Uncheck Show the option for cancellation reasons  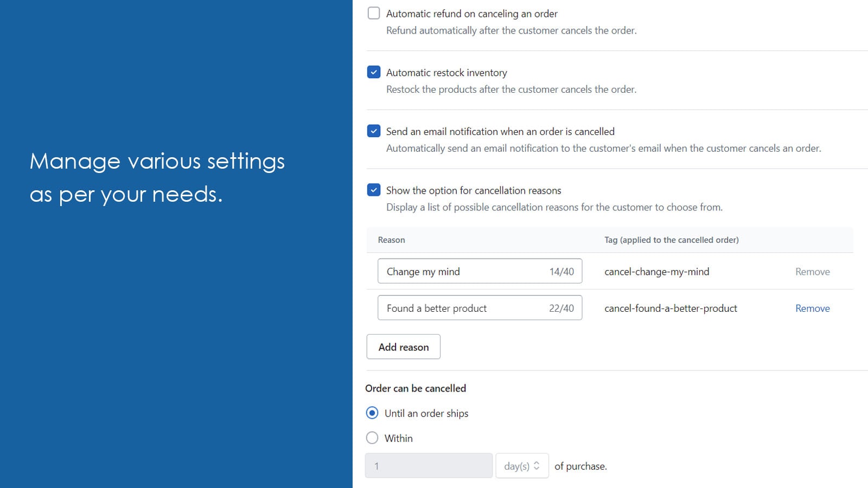pos(374,190)
